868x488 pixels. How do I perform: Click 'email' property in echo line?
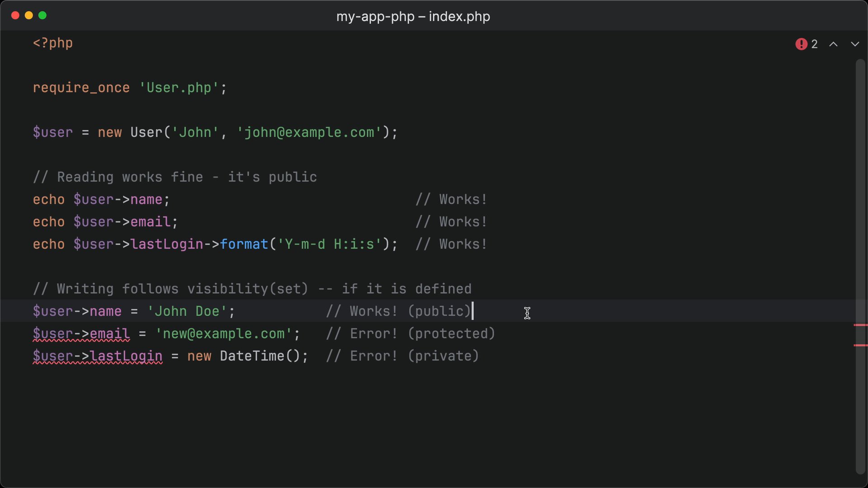click(151, 222)
